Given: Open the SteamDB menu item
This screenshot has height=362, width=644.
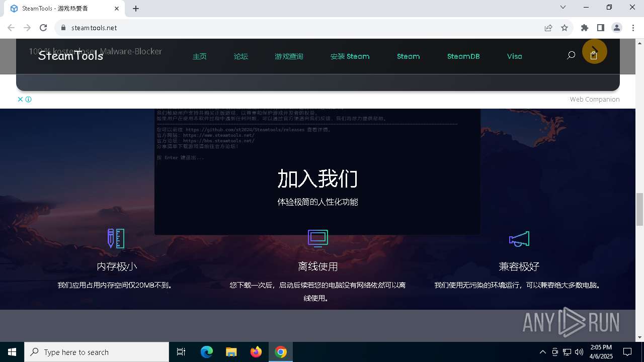Looking at the screenshot, I should (x=463, y=56).
